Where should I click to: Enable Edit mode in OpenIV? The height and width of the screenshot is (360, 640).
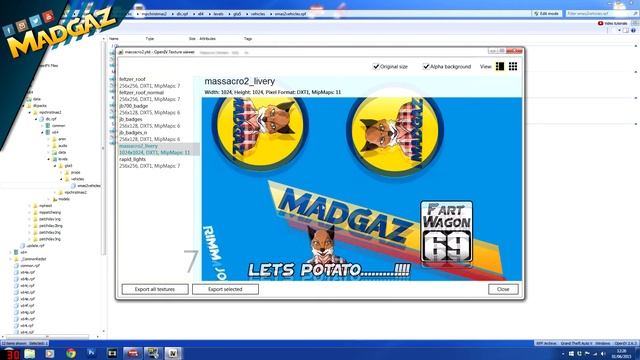coord(547,13)
